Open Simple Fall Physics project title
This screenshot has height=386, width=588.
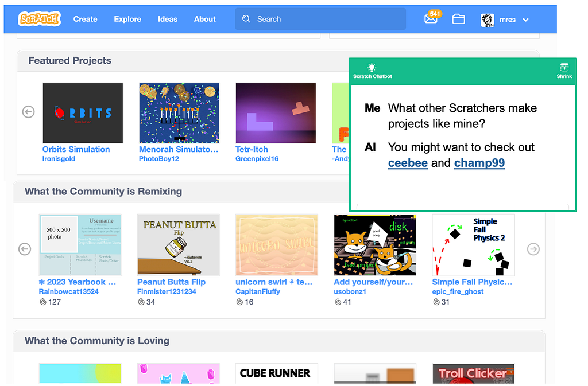click(472, 282)
